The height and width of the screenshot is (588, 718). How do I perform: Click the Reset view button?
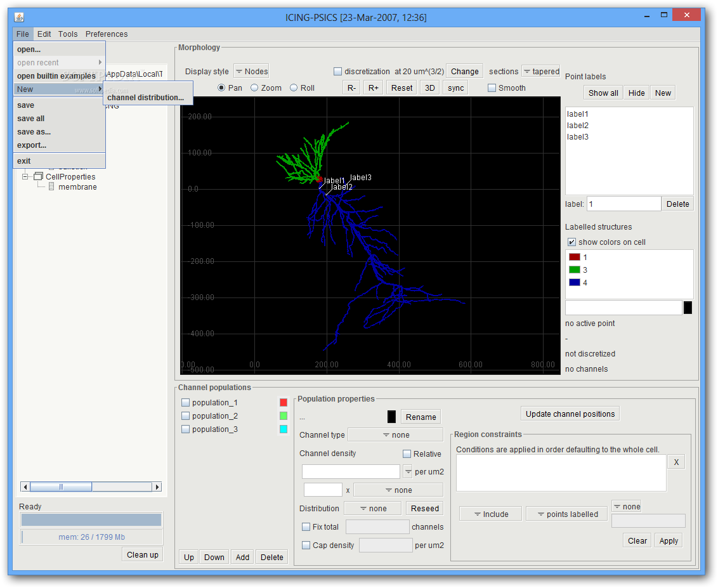401,88
